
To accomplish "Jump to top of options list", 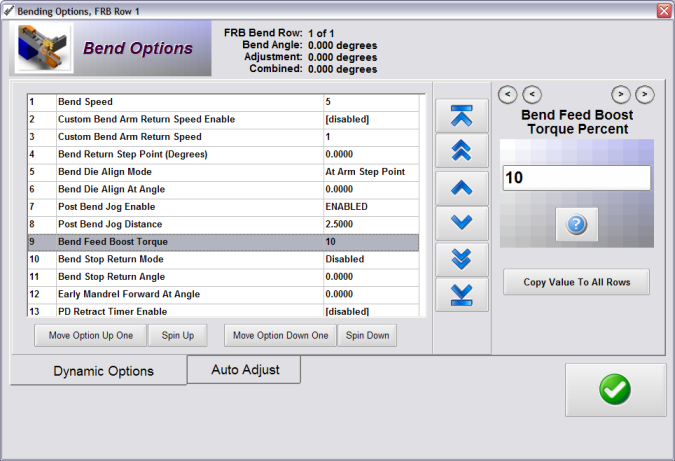I will coord(462,117).
